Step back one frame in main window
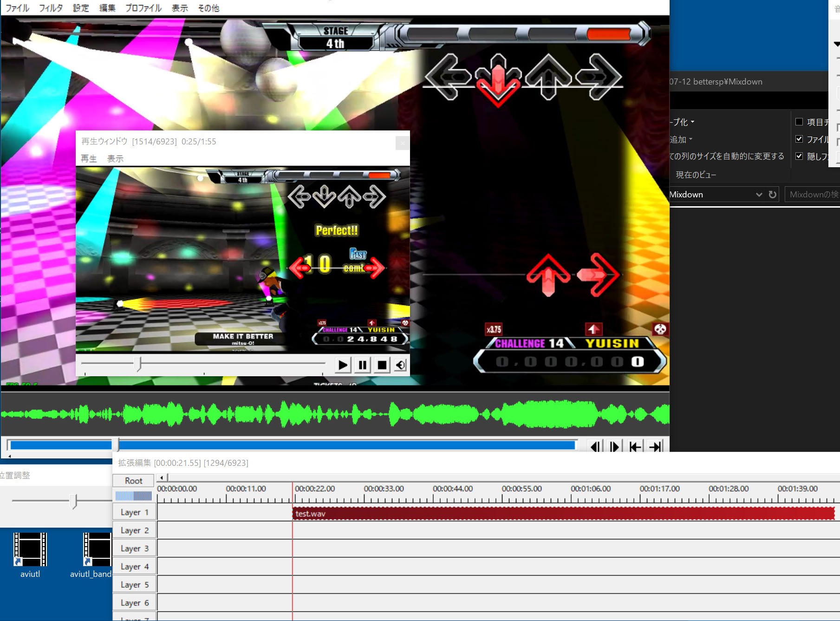The image size is (840, 621). pyautogui.click(x=596, y=446)
